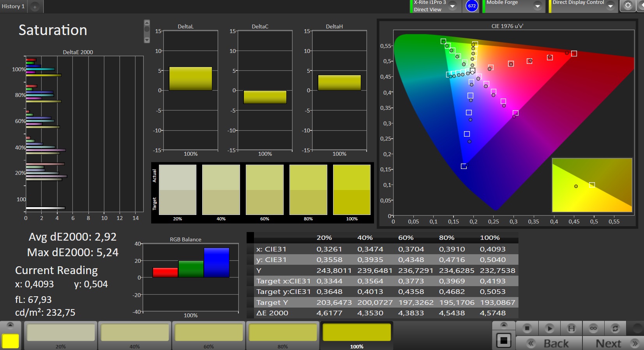Click the cd/m²: 232,75 reading

(x=45, y=313)
